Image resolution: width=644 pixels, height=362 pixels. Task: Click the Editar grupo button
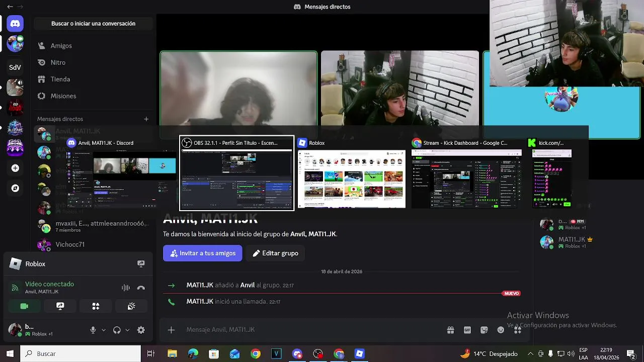pos(275,253)
